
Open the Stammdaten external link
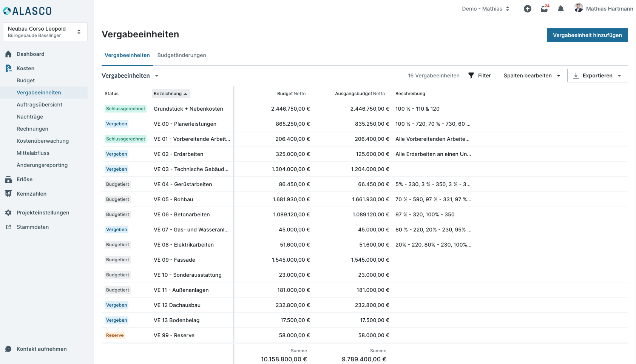click(32, 227)
